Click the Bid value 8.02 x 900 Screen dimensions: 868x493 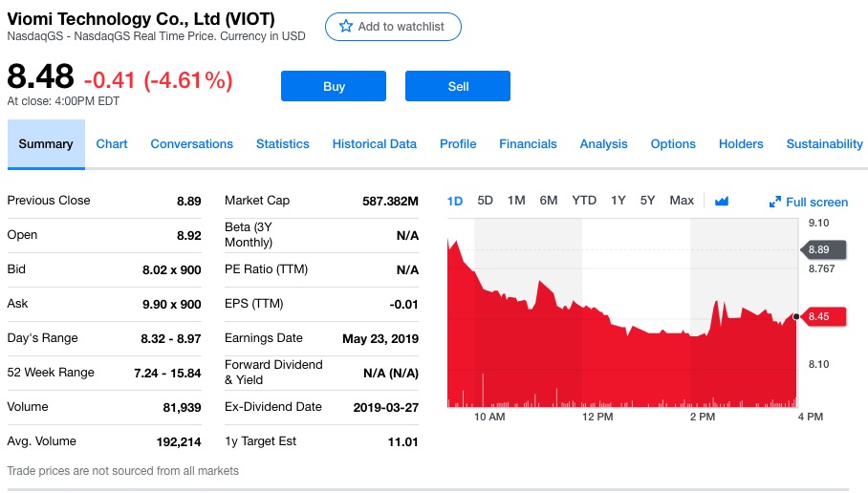(172, 269)
